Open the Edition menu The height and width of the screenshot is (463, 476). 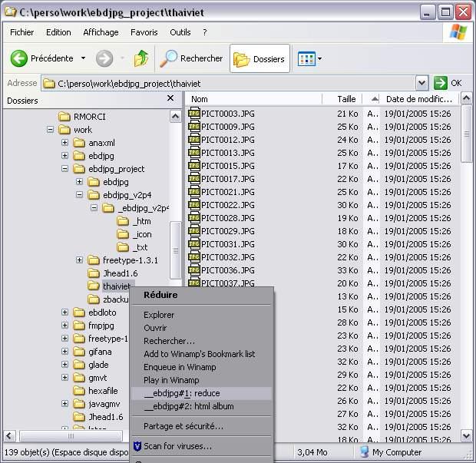58,32
